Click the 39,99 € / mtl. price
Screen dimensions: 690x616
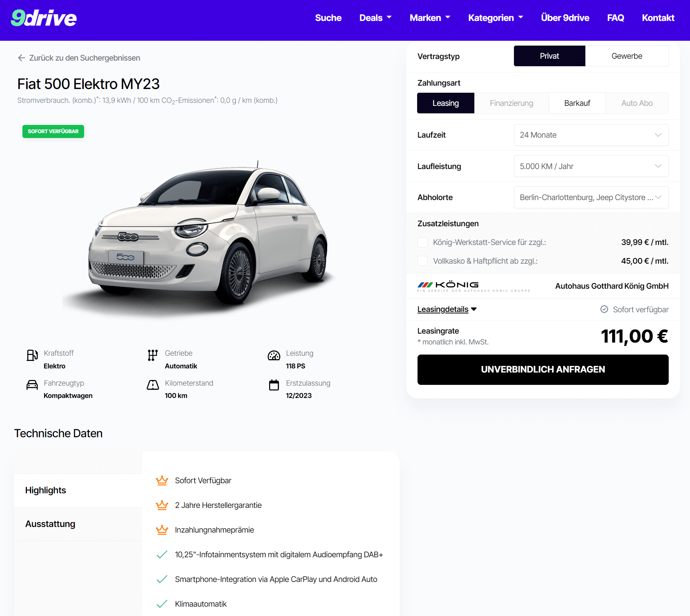click(645, 242)
